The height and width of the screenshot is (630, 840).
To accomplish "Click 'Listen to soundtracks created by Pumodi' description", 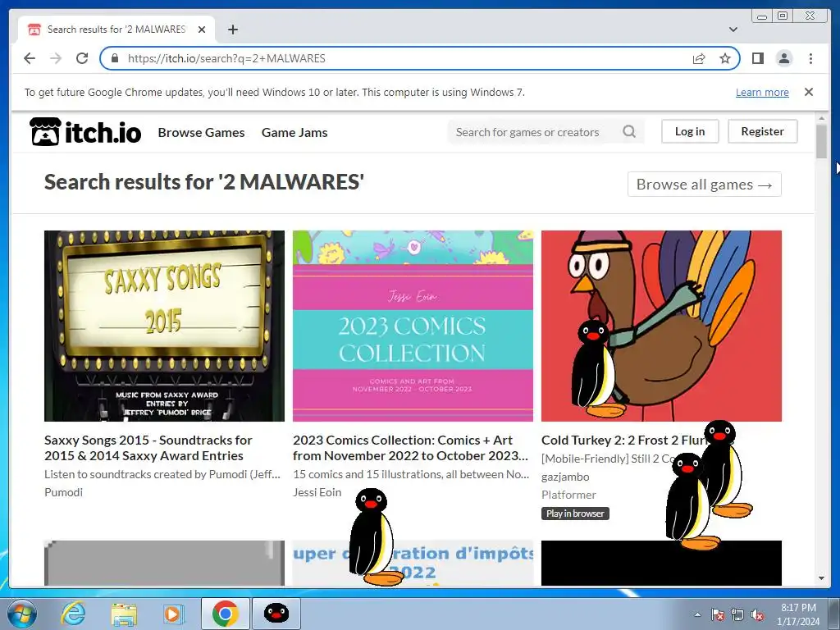I will point(162,474).
